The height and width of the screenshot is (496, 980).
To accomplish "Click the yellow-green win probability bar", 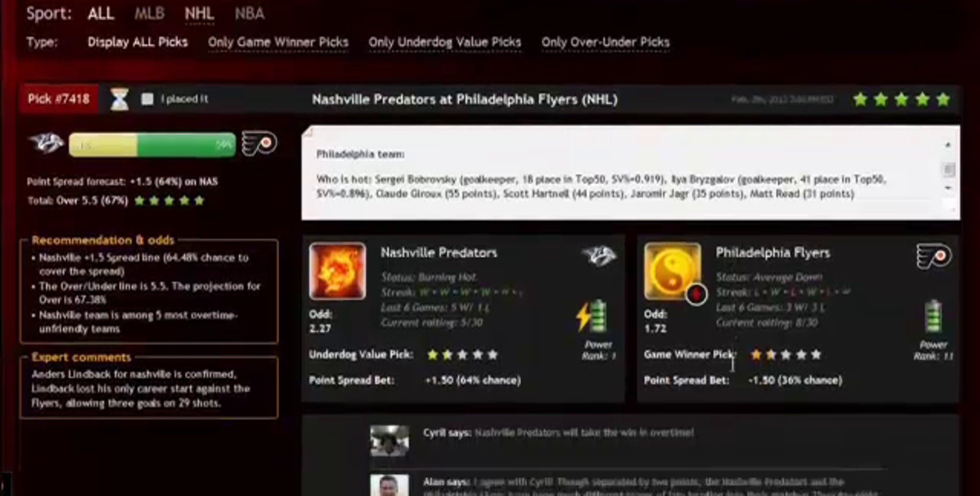I will point(152,145).
